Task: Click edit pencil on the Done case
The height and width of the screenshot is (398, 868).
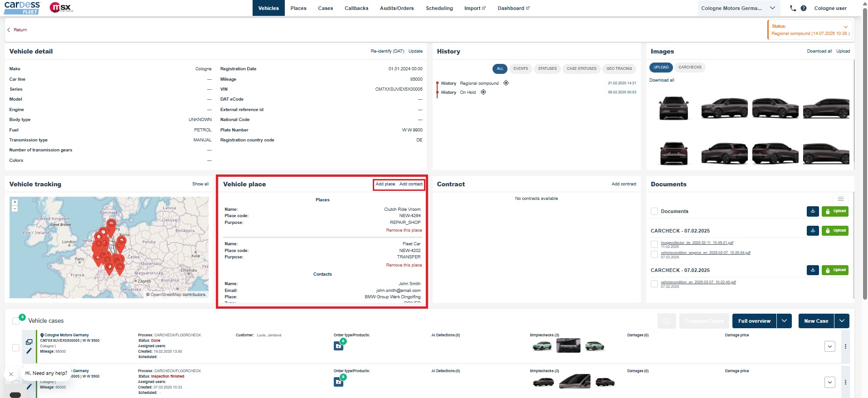Action: [x=29, y=350]
